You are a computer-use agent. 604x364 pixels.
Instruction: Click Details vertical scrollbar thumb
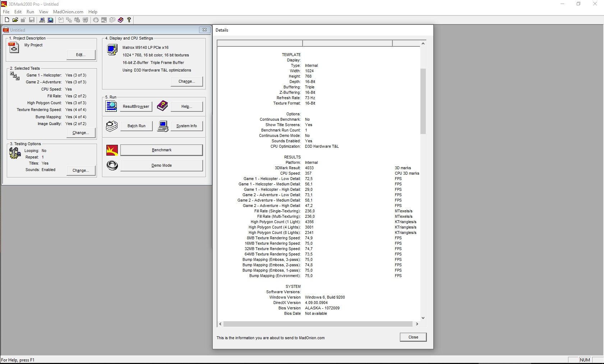[423, 101]
